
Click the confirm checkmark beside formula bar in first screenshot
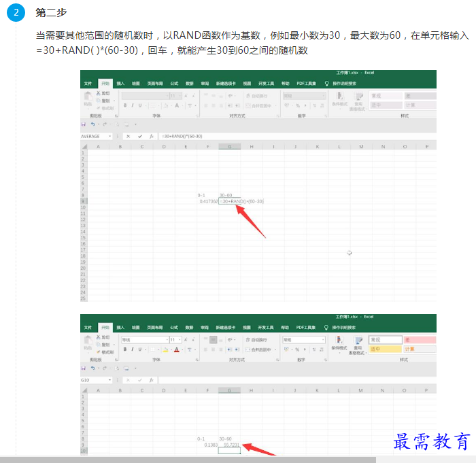pos(140,137)
